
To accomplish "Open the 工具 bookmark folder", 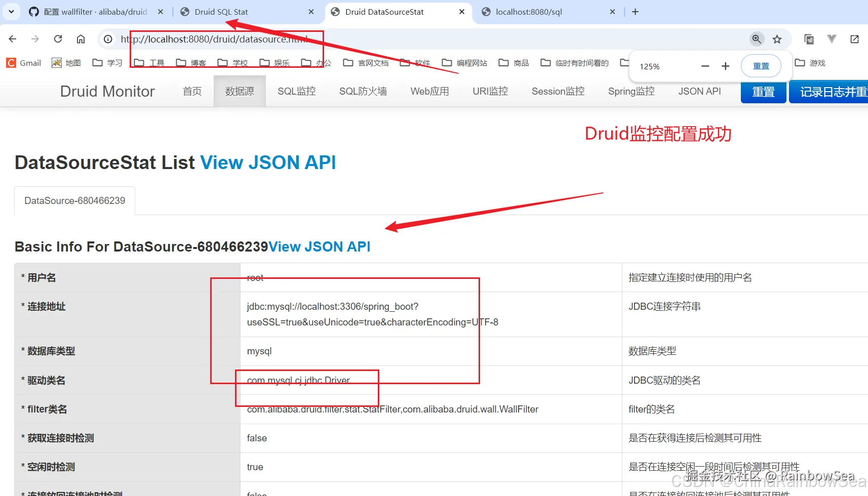I will tap(149, 63).
